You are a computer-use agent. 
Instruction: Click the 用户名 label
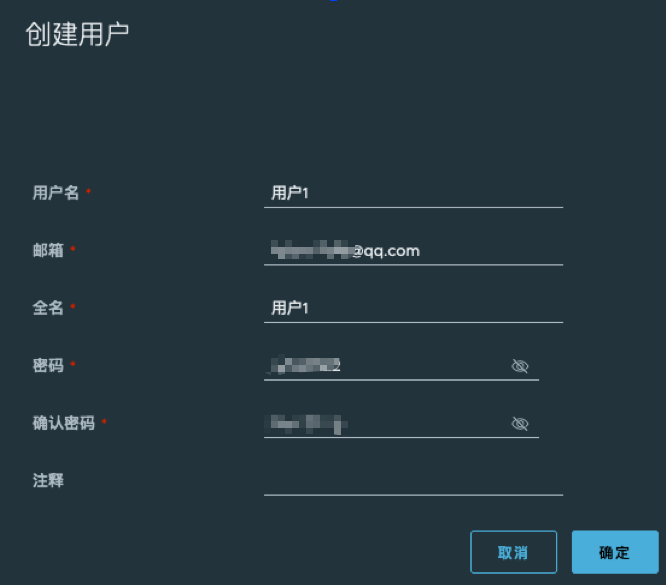[56, 193]
